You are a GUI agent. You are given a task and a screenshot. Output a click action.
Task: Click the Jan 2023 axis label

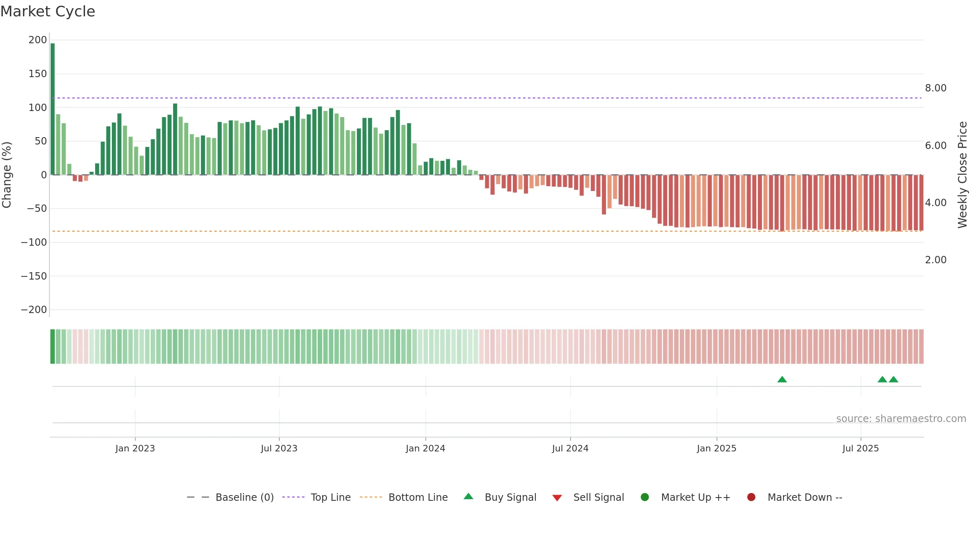coord(135,449)
